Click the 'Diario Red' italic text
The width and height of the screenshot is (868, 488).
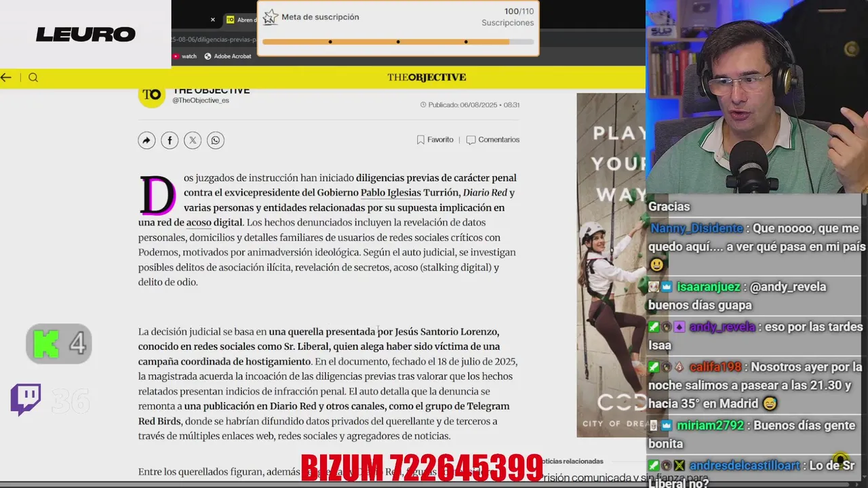pos(485,192)
